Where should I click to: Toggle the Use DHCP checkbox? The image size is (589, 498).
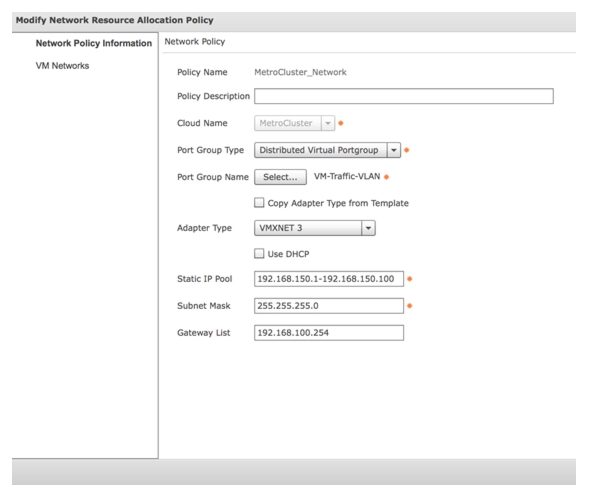coord(259,254)
